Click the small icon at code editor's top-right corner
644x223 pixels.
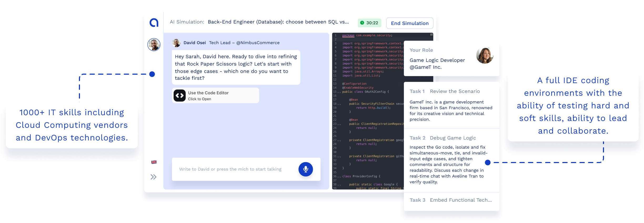(431, 35)
